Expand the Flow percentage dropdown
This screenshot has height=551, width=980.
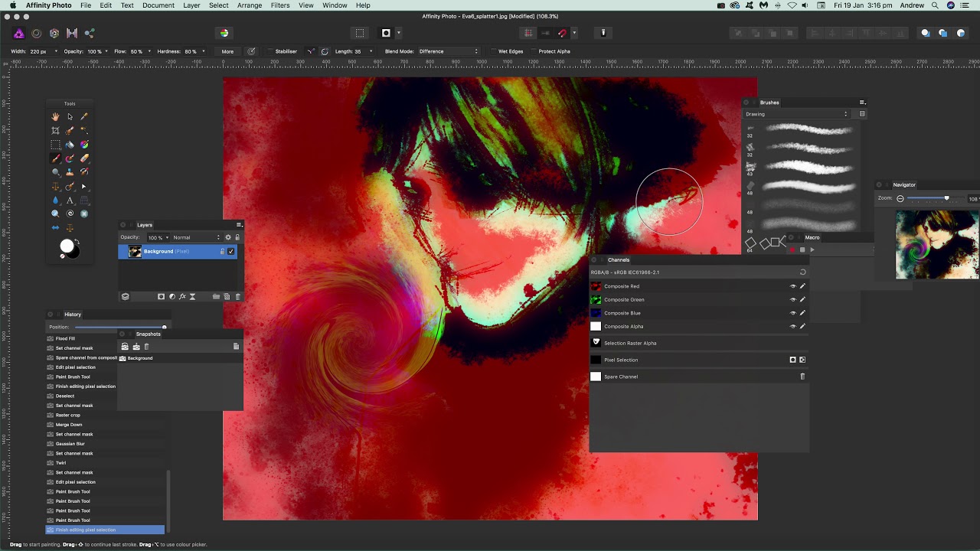[x=149, y=51]
